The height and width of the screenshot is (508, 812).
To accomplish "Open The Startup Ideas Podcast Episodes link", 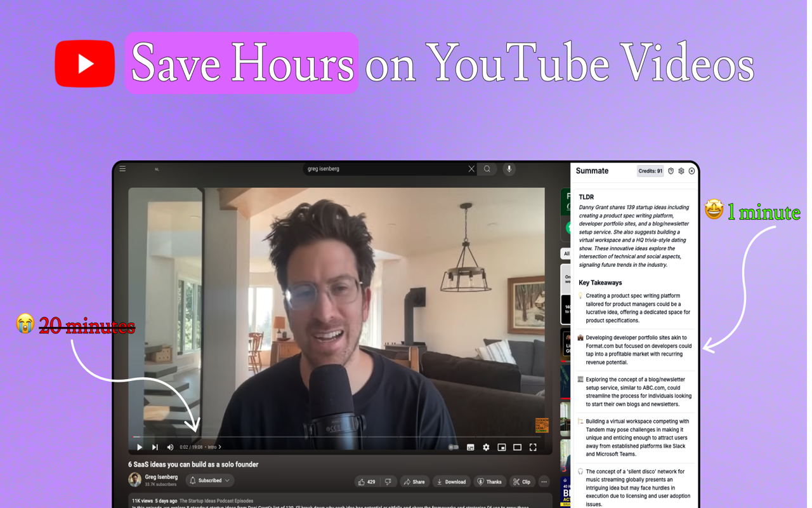I will (216, 501).
